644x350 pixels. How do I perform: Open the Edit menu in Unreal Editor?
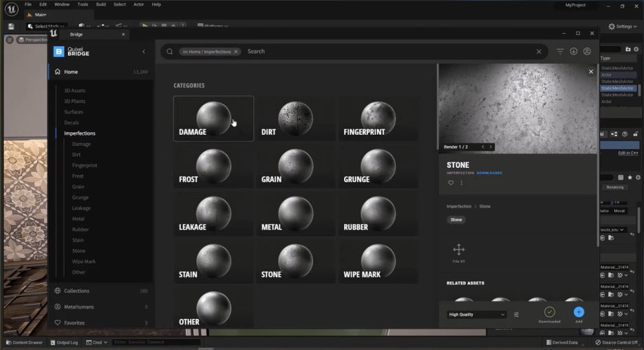pos(43,5)
